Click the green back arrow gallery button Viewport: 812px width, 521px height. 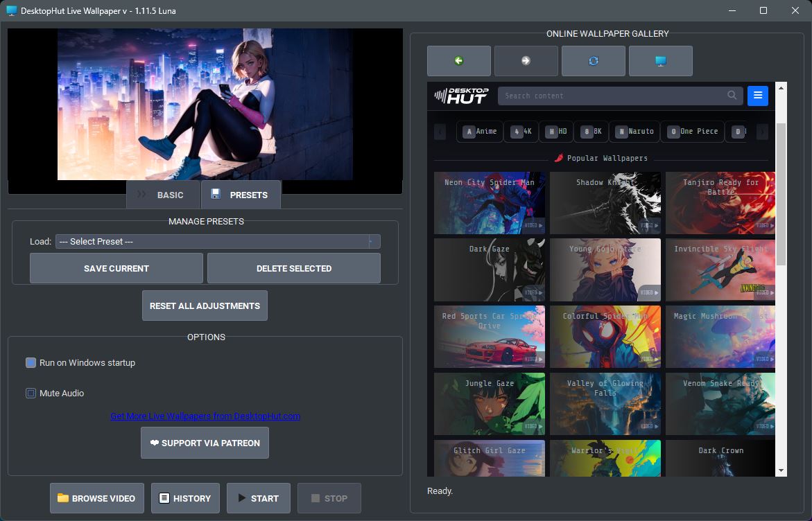459,61
